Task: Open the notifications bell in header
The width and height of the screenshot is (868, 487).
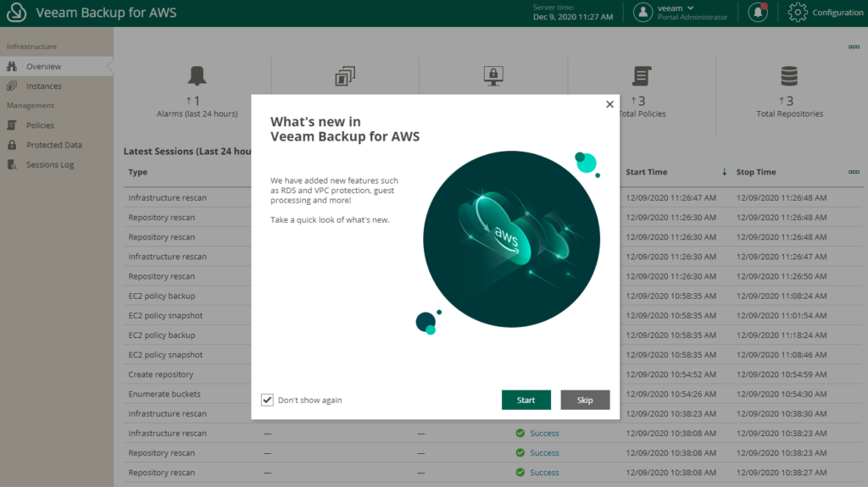Action: [757, 12]
